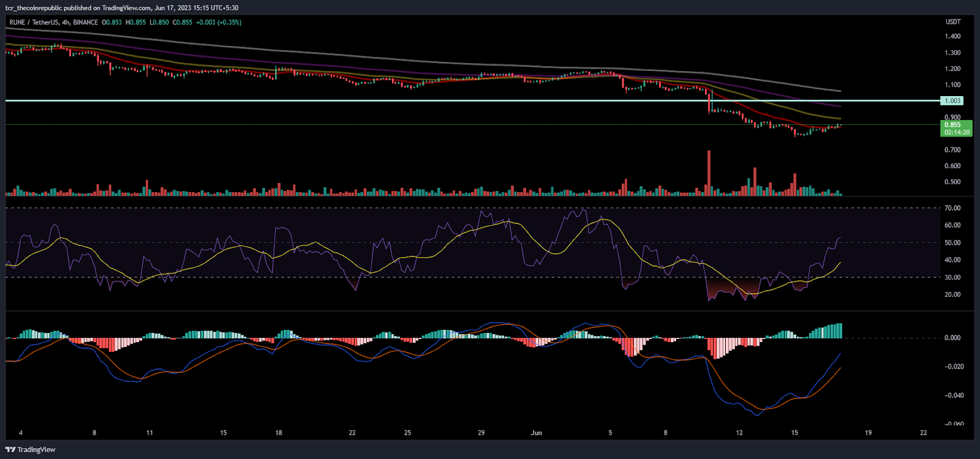Click the Jun month label on time axis
Viewport: 980px width, 459px height.
coord(537,433)
